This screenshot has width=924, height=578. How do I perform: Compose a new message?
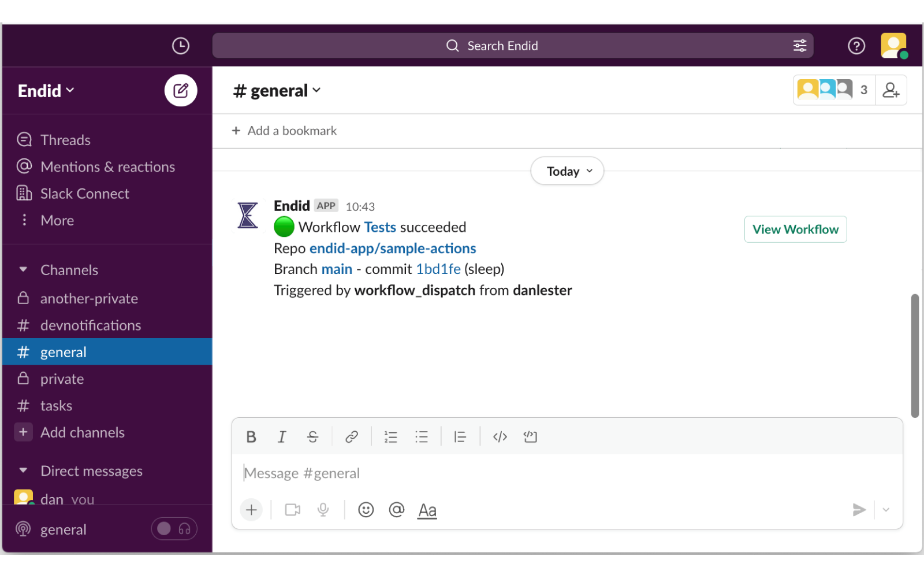point(181,90)
